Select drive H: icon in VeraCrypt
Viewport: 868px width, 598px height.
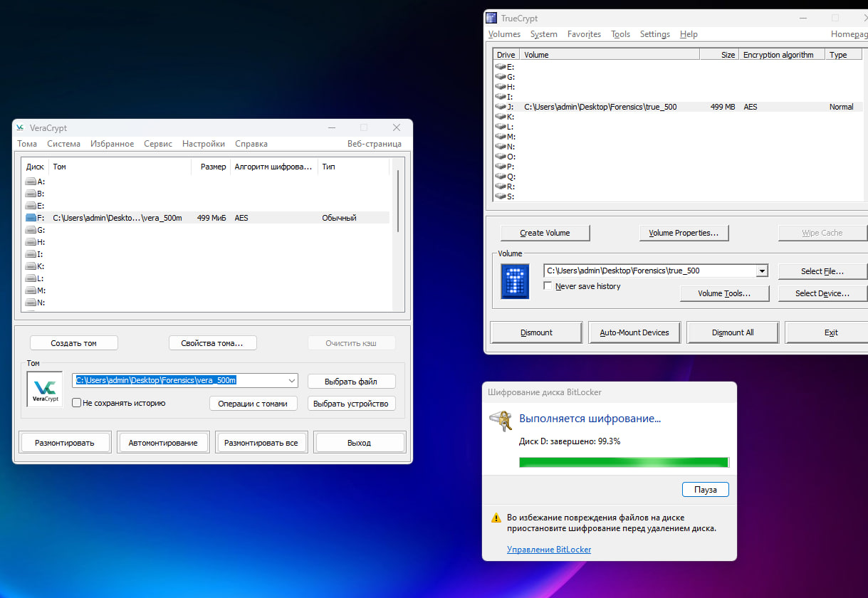pos(31,242)
